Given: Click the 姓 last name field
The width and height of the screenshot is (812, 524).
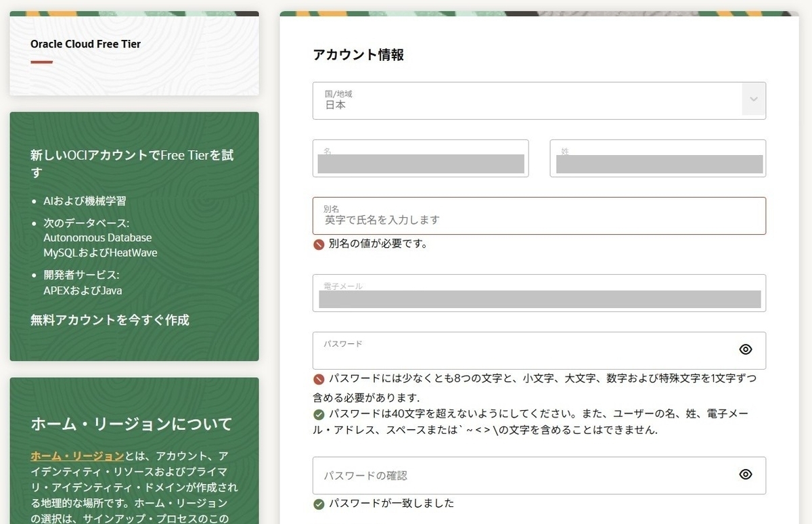Looking at the screenshot, I should (x=658, y=158).
